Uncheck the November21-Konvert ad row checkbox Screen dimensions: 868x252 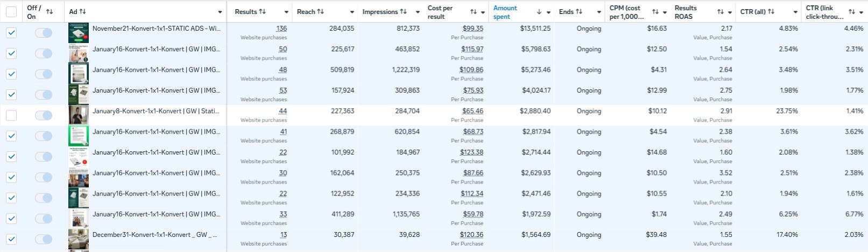pos(11,33)
